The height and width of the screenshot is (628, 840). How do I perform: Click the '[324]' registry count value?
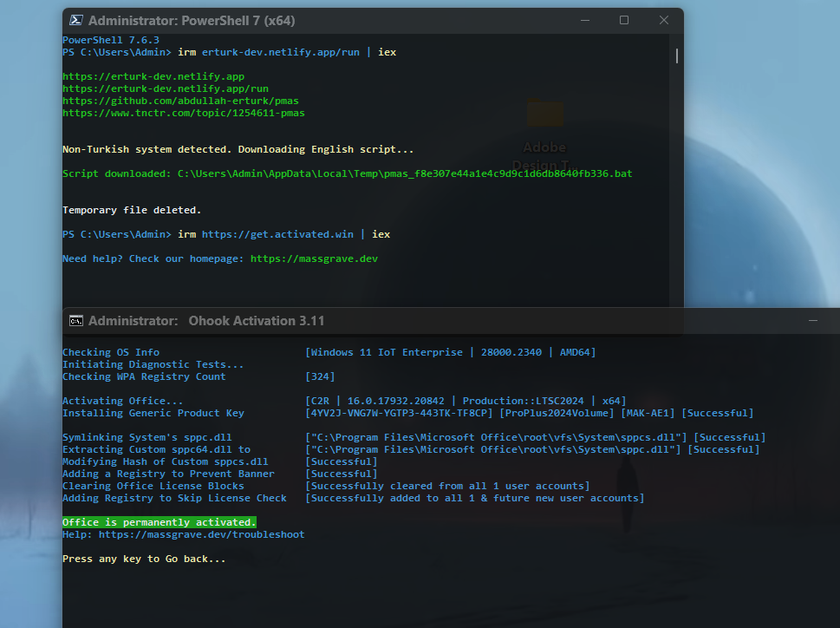(x=320, y=376)
